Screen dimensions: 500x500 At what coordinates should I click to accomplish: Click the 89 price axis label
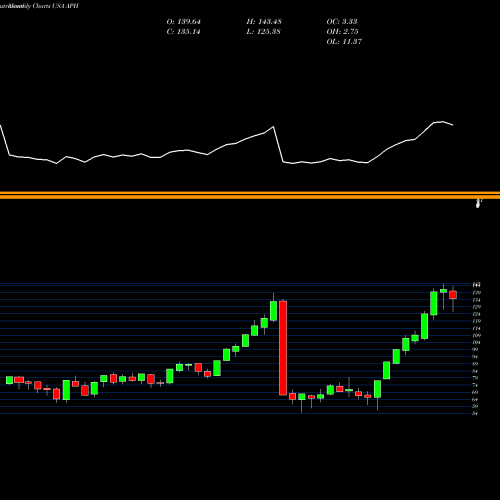pos(475,364)
